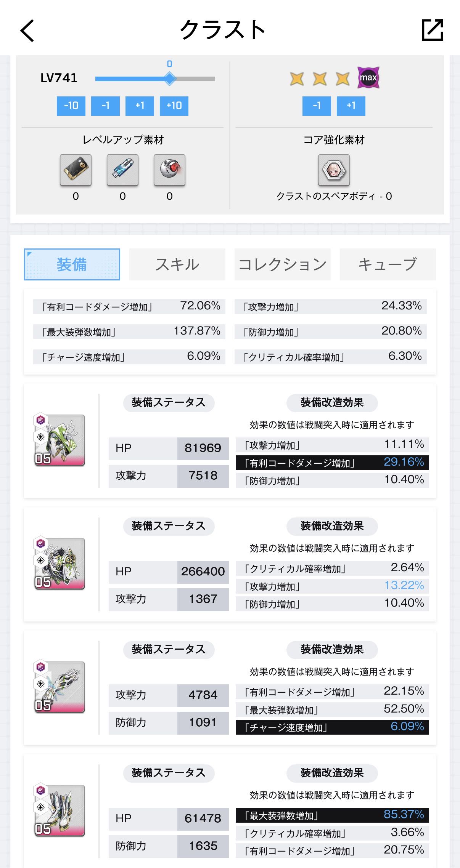The width and height of the screenshot is (460, 868).
Task: Select the boots equipment thumbnail
Action: [x=60, y=810]
